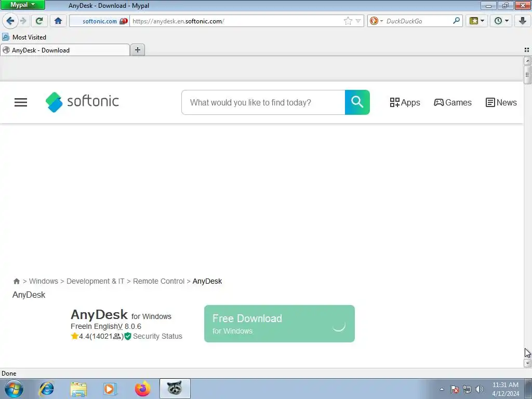This screenshot has height=399, width=532.
Task: Follow the Remote Control breadcrumb link
Action: [158, 281]
